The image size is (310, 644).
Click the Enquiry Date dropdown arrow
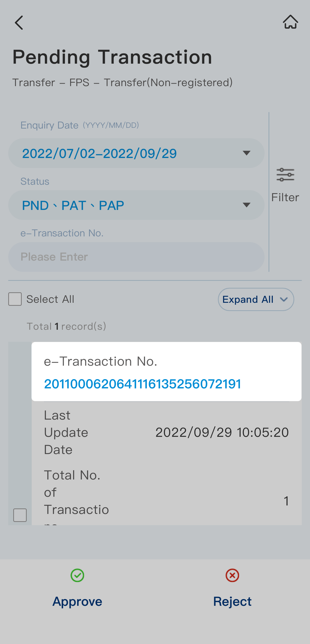tap(247, 153)
